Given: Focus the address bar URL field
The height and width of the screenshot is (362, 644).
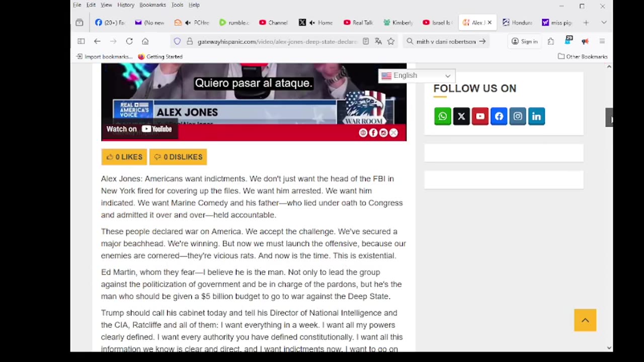Looking at the screenshot, I should coord(277,41).
